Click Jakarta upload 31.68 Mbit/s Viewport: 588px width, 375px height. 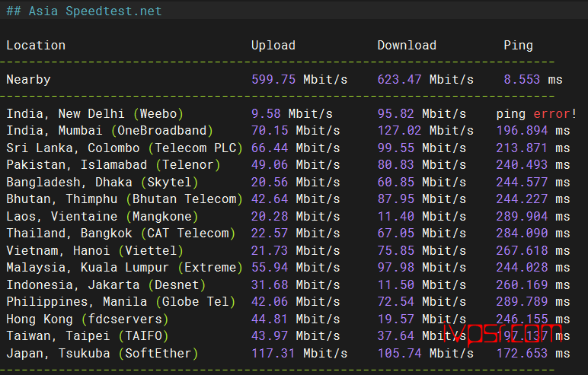(x=296, y=284)
